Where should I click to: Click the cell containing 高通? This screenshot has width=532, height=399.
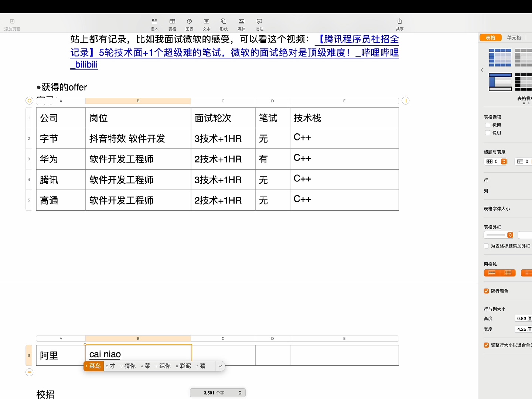61,200
